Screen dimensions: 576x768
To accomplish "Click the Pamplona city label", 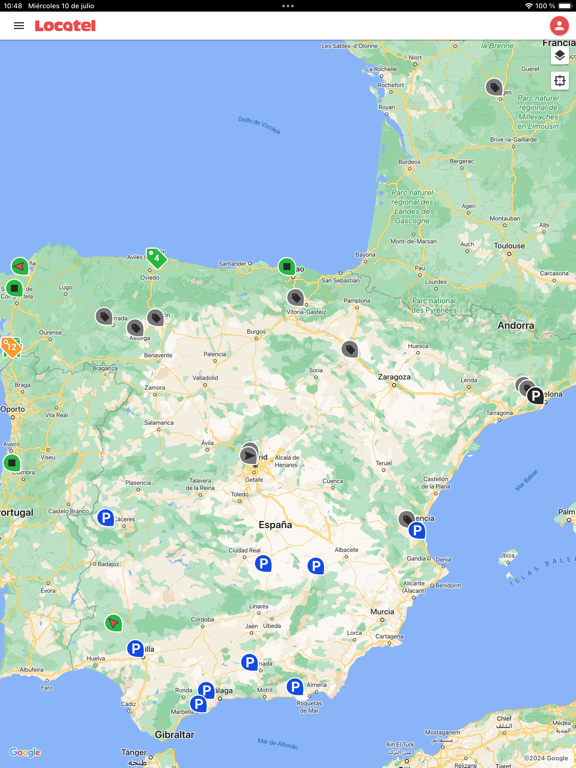I will (x=357, y=300).
